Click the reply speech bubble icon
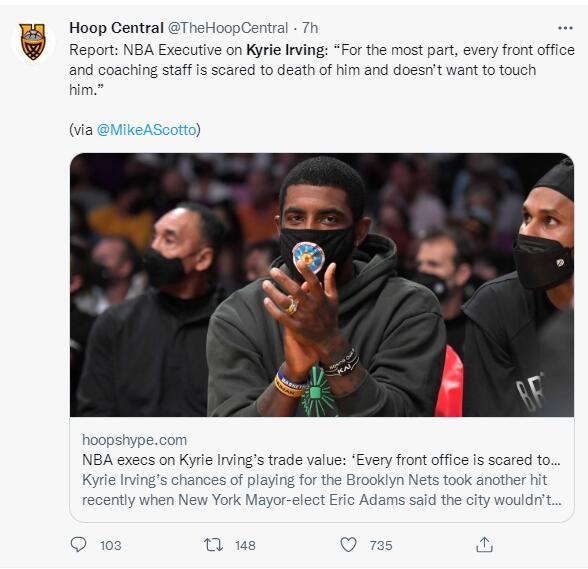The image size is (588, 569). (78, 545)
